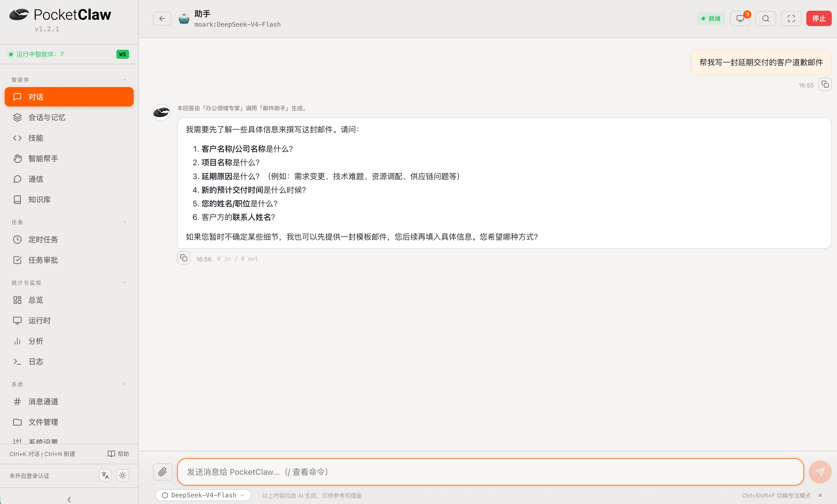
Task: Open 运行时 in the sidebar
Action: tap(69, 321)
